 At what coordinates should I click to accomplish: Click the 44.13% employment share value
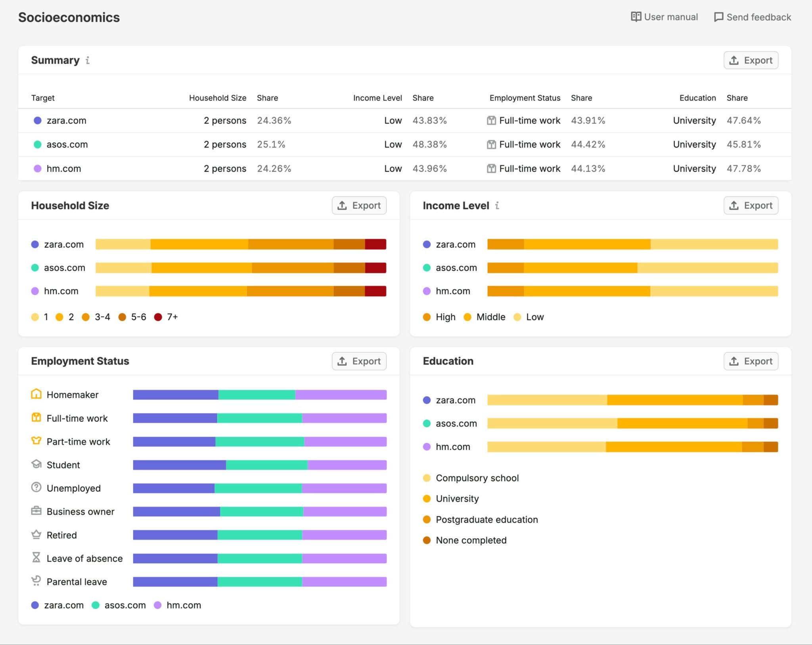(x=588, y=169)
